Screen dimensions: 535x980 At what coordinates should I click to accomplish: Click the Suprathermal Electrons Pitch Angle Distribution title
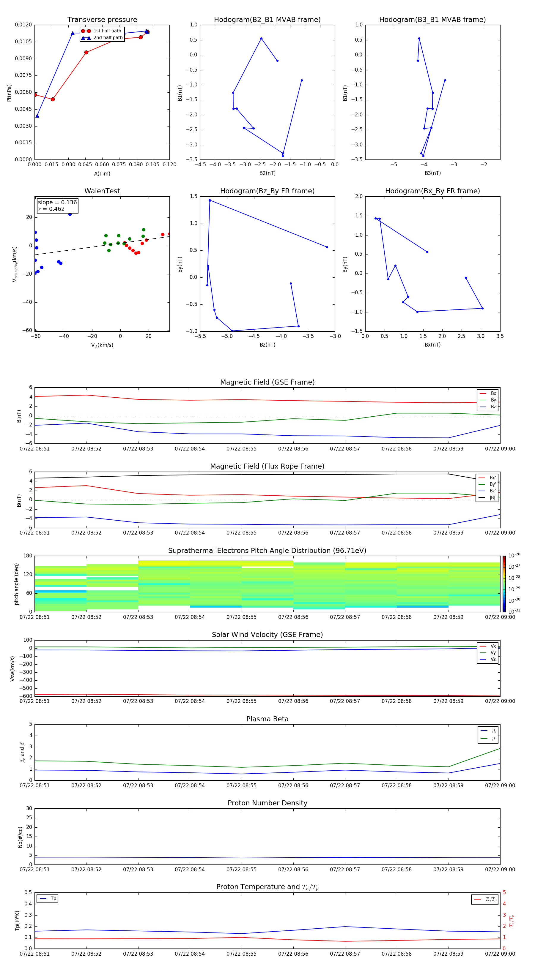(x=267, y=551)
